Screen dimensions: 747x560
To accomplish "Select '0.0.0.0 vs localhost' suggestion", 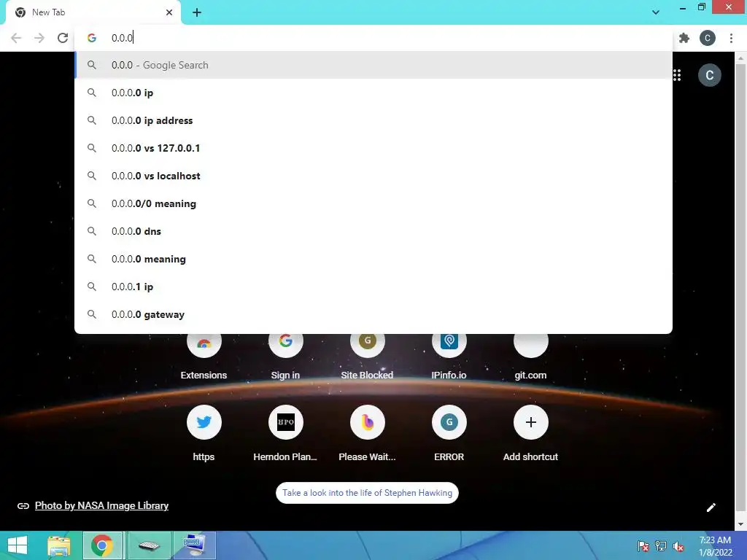I will [373, 176].
